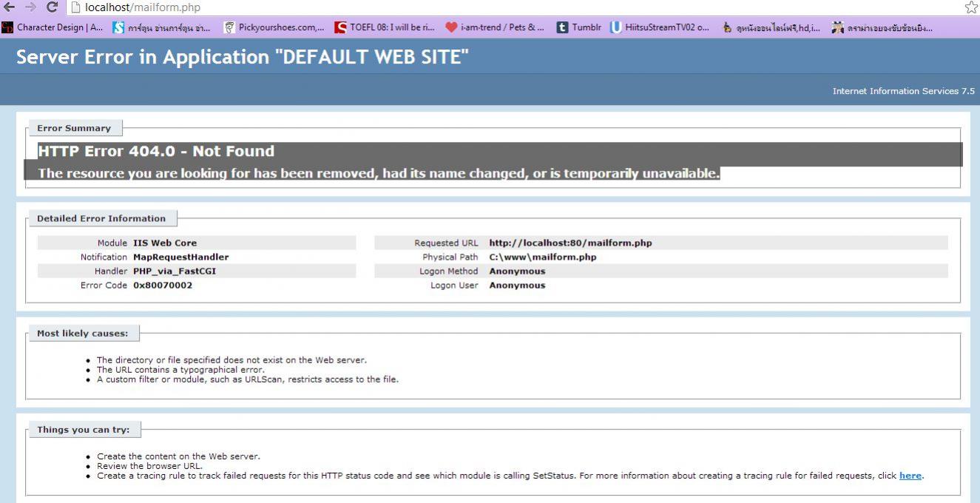
Task: Click the Tumblr 't' favicon
Action: click(x=562, y=28)
